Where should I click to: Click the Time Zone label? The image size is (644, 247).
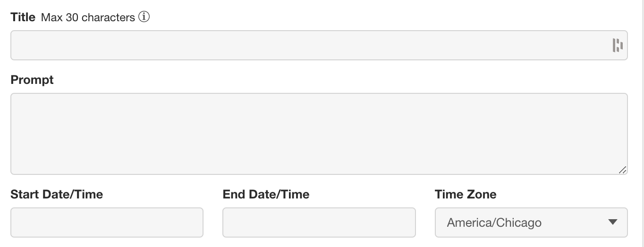pos(466,194)
